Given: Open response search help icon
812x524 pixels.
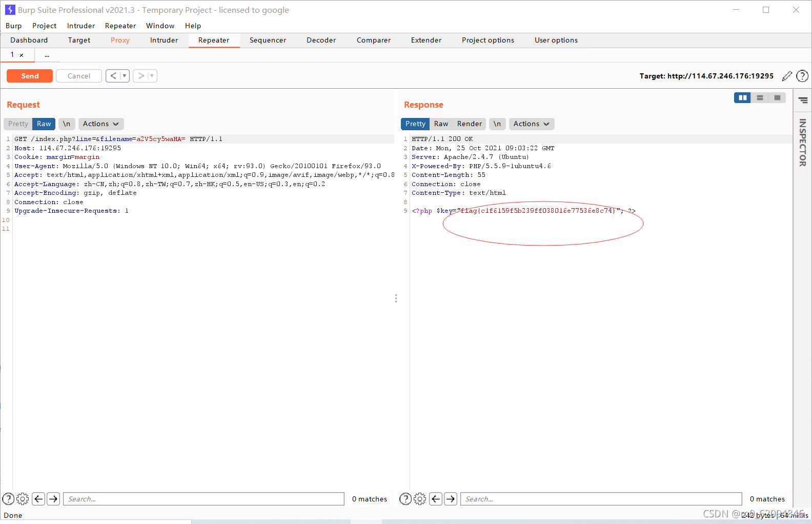Looking at the screenshot, I should pos(405,498).
